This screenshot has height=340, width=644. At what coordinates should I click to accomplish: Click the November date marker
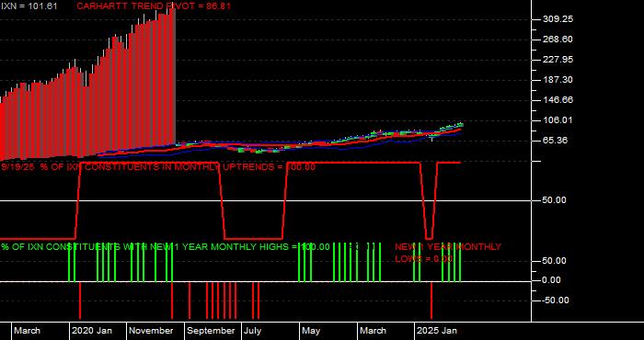(152, 331)
